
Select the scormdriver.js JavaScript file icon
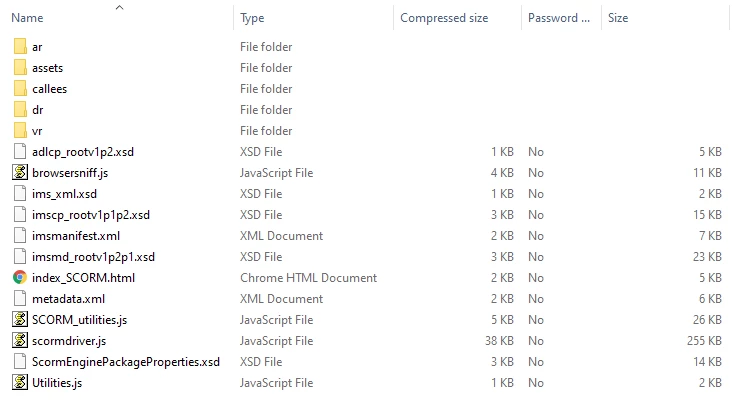[20, 341]
